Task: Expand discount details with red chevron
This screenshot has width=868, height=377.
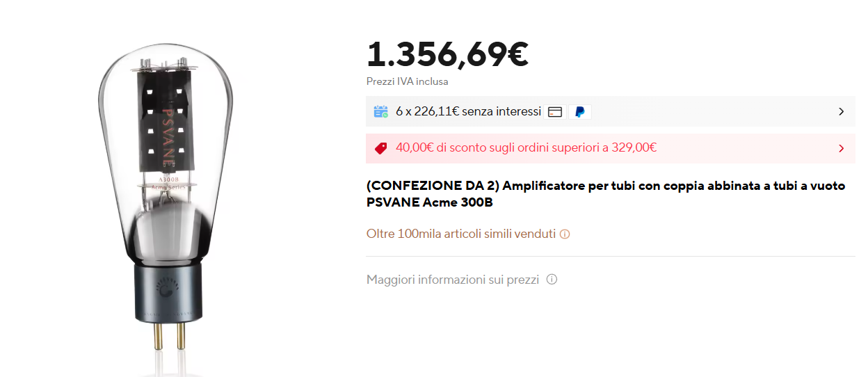Action: [841, 148]
